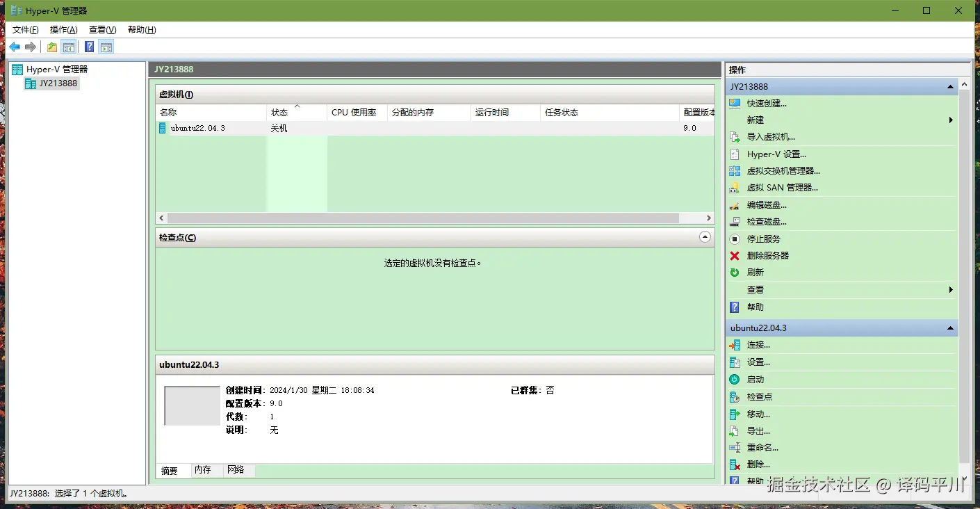Click the 导出 export icon

click(x=735, y=431)
